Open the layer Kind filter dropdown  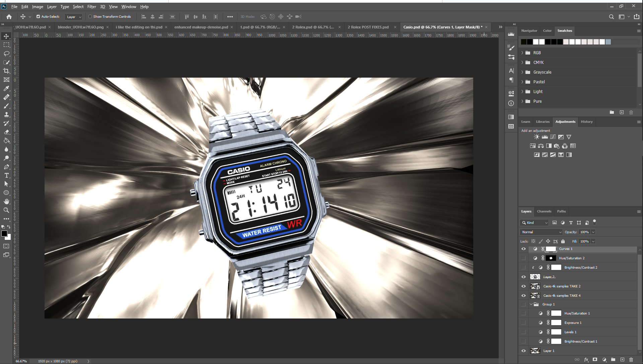pyautogui.click(x=534, y=223)
